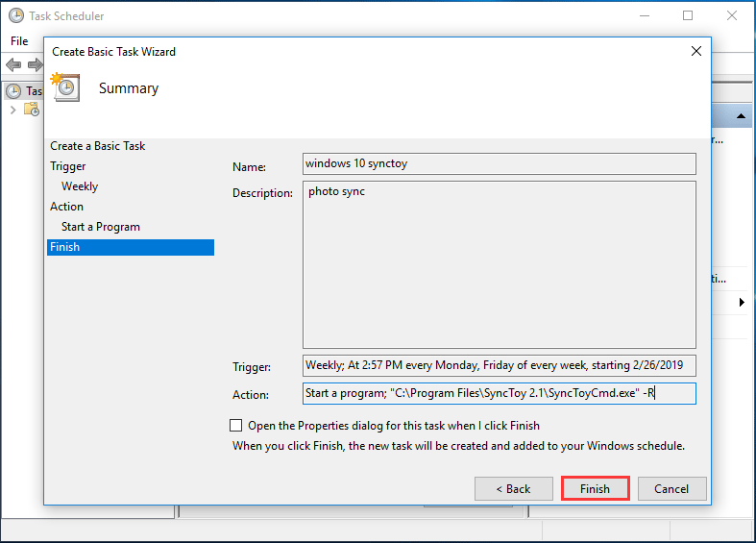Image resolution: width=756 pixels, height=543 pixels.
Task: Enable Open the Properties dialog checkbox
Action: pyautogui.click(x=235, y=426)
